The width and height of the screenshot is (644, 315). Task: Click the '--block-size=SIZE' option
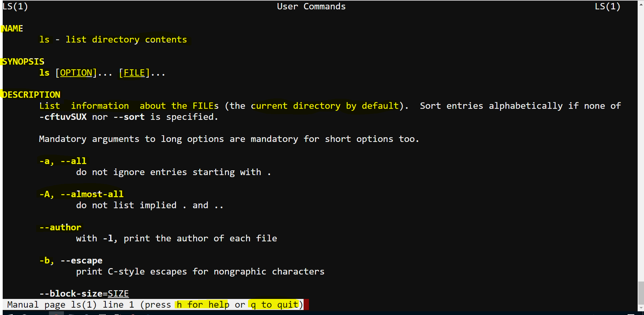tap(84, 294)
